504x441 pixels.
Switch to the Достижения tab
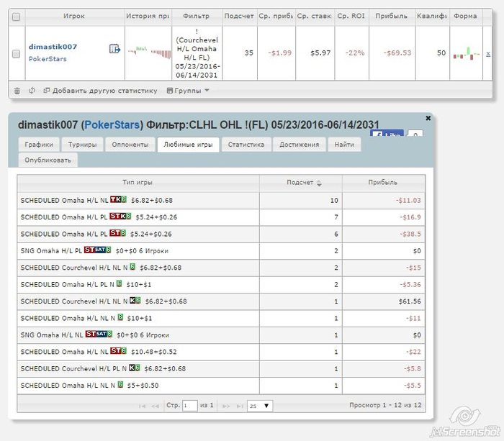pyautogui.click(x=300, y=145)
